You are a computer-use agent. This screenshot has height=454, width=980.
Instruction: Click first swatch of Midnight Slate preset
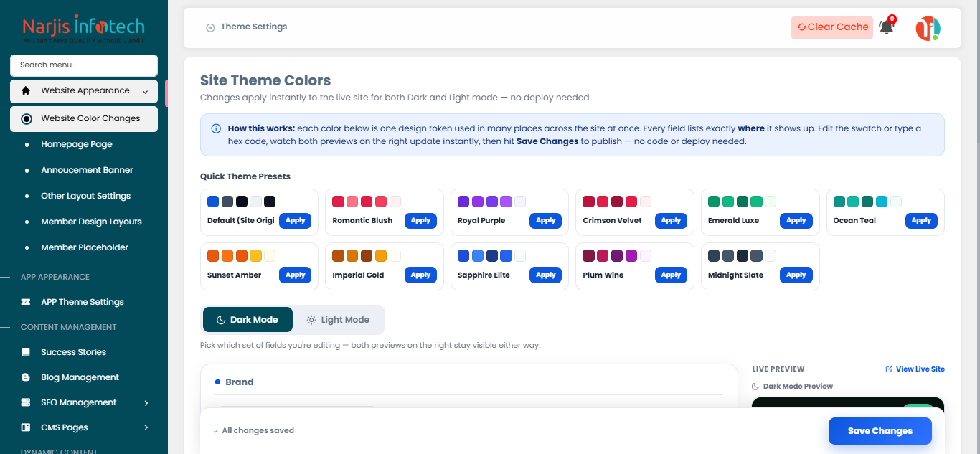point(714,256)
